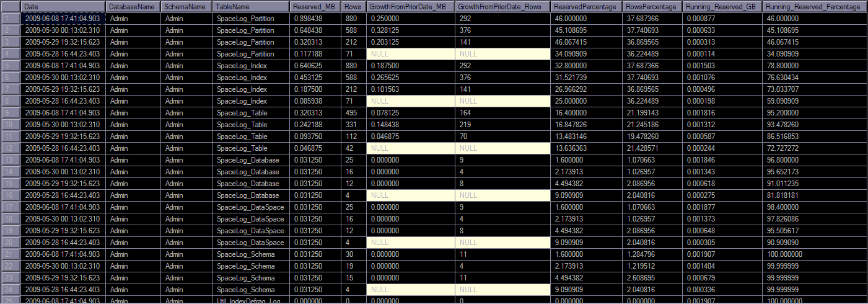The height and width of the screenshot is (304, 868).
Task: Click the growth value 0.250000
Action: 410,19
